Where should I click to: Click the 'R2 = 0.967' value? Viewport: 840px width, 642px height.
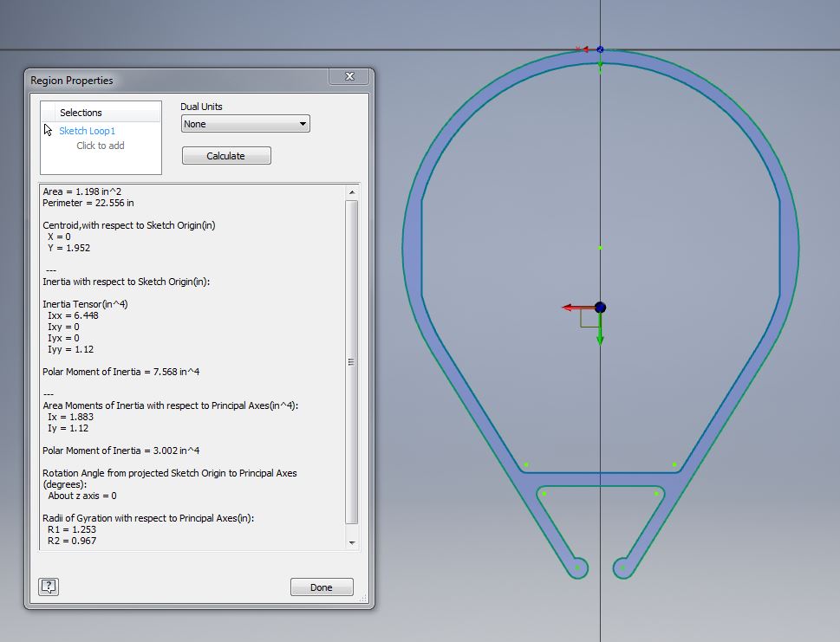(72, 541)
